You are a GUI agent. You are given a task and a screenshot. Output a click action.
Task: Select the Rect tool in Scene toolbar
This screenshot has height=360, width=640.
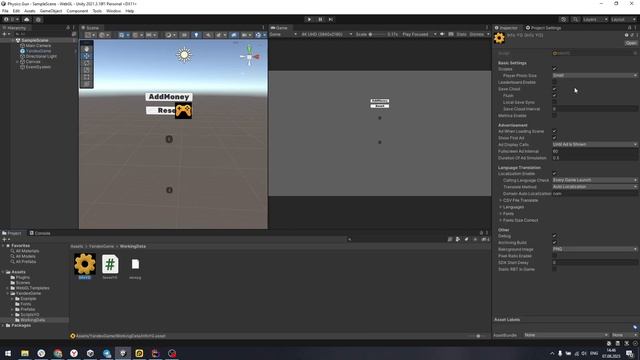(87, 77)
